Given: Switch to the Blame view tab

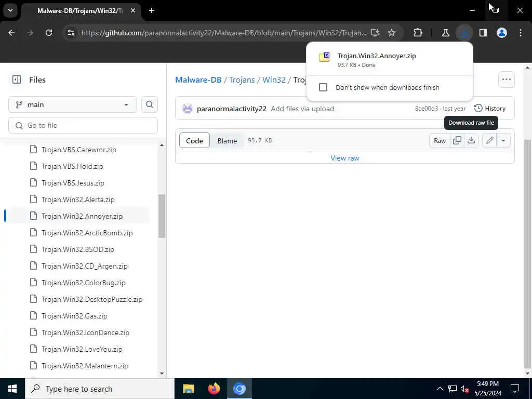Looking at the screenshot, I should pyautogui.click(x=228, y=141).
